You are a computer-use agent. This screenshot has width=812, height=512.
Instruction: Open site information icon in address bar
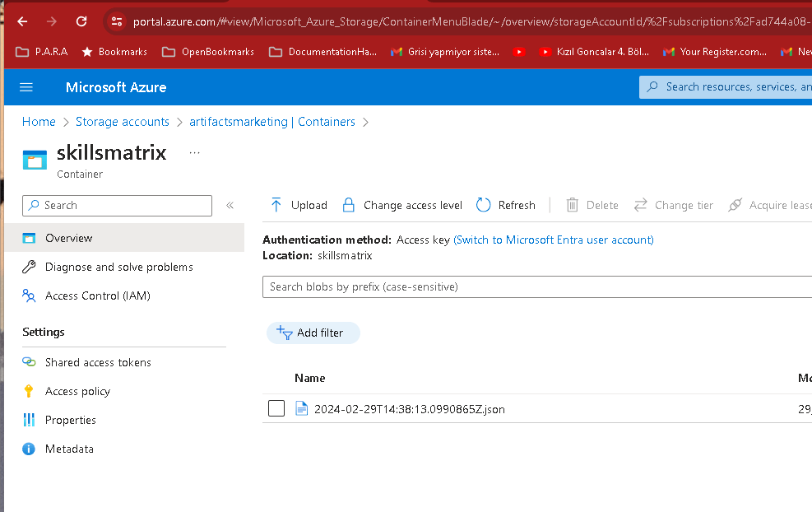click(x=117, y=21)
